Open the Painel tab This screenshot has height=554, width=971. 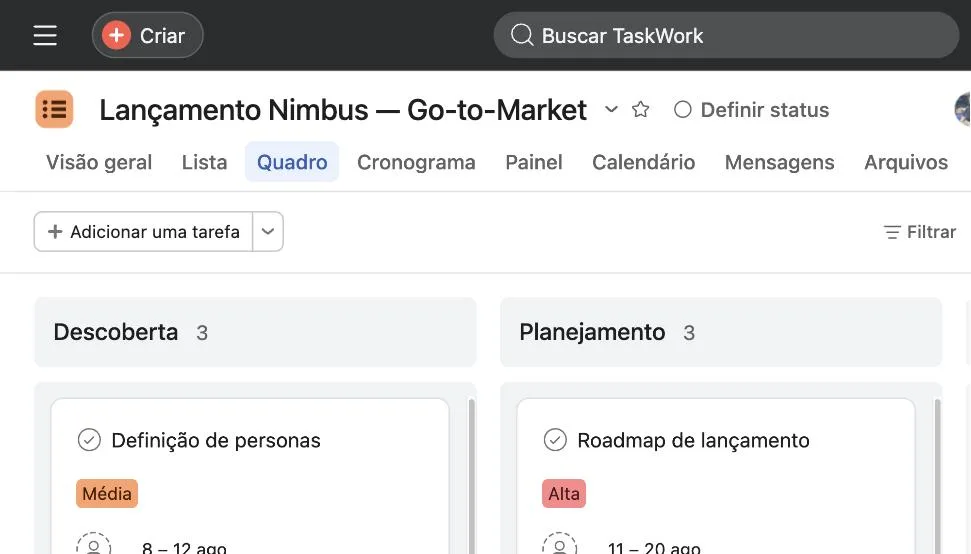534,162
